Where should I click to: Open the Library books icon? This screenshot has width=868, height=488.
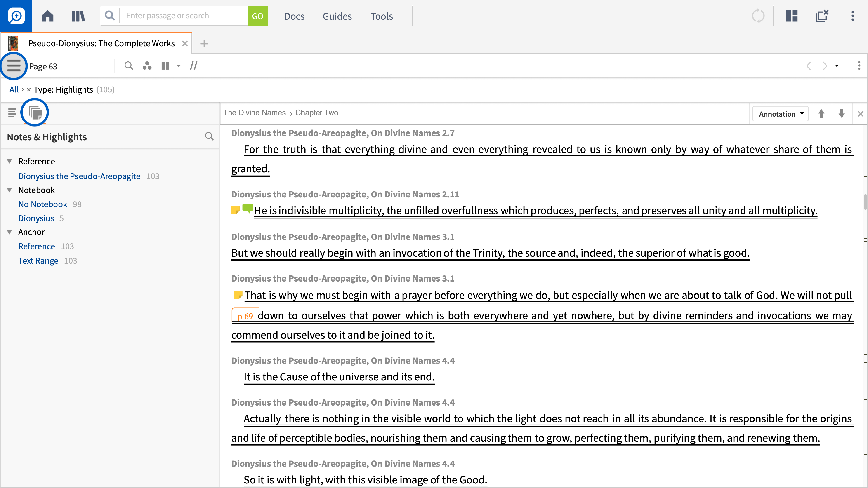[78, 16]
